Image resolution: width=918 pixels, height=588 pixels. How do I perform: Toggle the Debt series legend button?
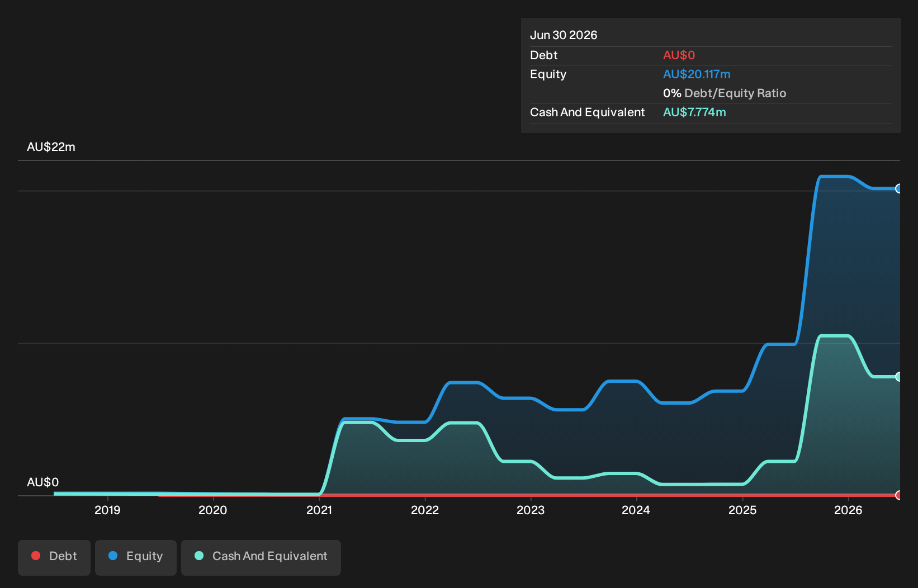click(x=54, y=557)
